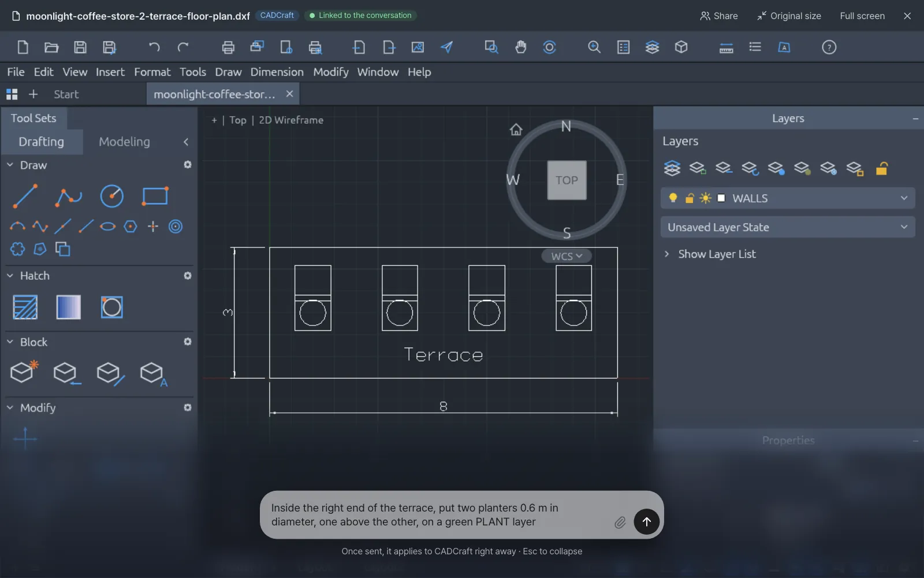The image size is (924, 578).
Task: Collapse the Hatch tool section
Action: coord(10,276)
